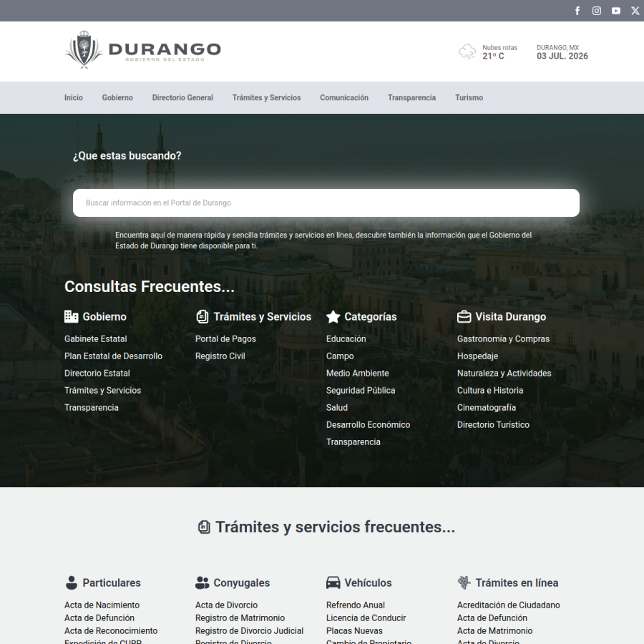Click the Conyugales couple icon

(x=202, y=582)
